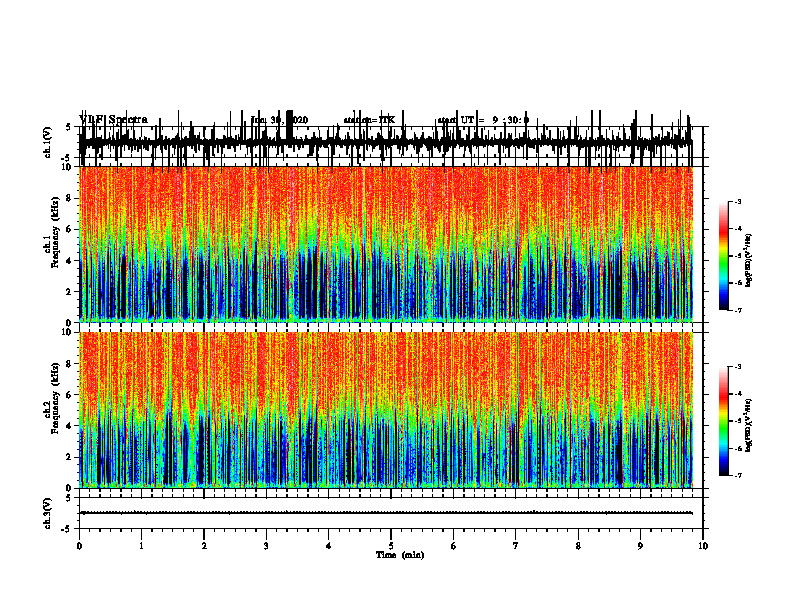Screen dimensions: 792x612
Task: Click time axis tick label 5
Action: pyautogui.click(x=391, y=546)
